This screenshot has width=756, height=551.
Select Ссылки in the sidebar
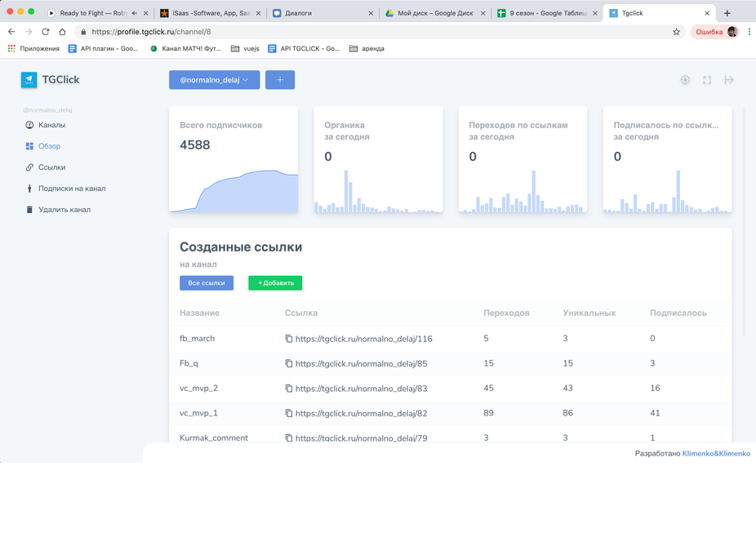pyautogui.click(x=51, y=167)
